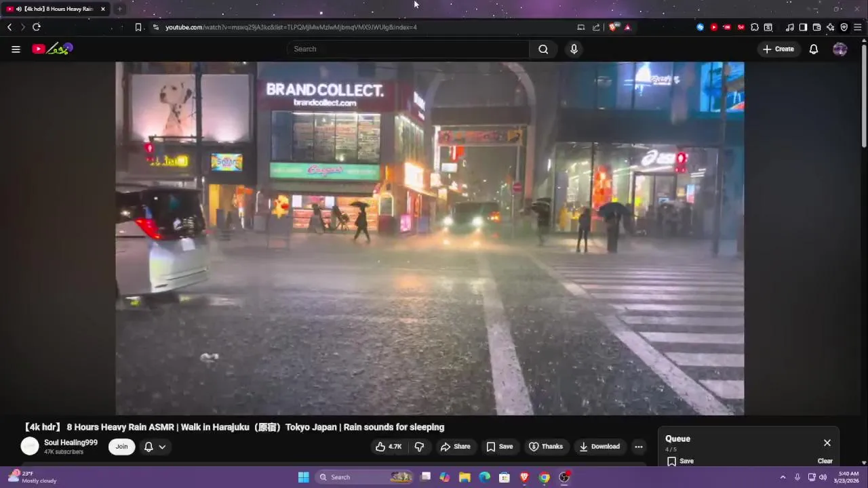Close the Queue panel
Viewport: 868px width, 488px height.
(827, 443)
